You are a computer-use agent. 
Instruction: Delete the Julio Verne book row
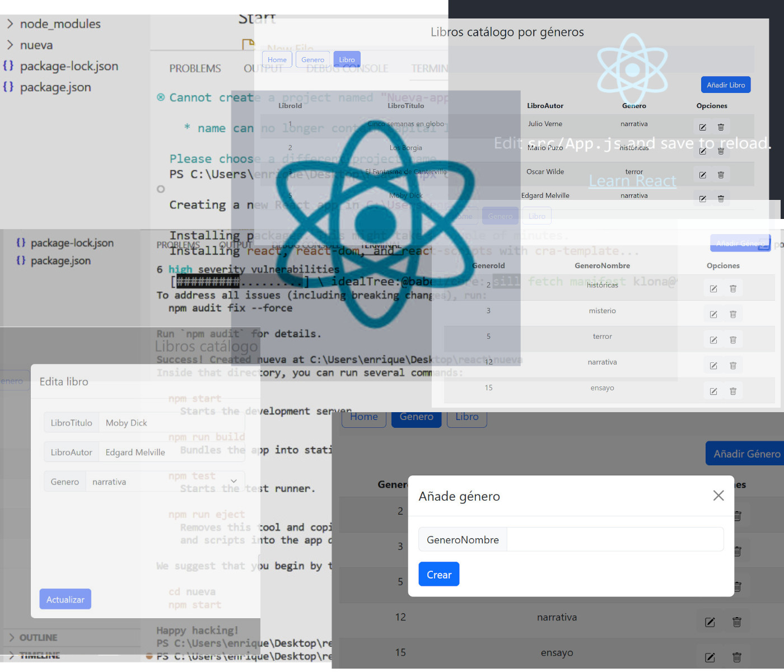pos(721,127)
